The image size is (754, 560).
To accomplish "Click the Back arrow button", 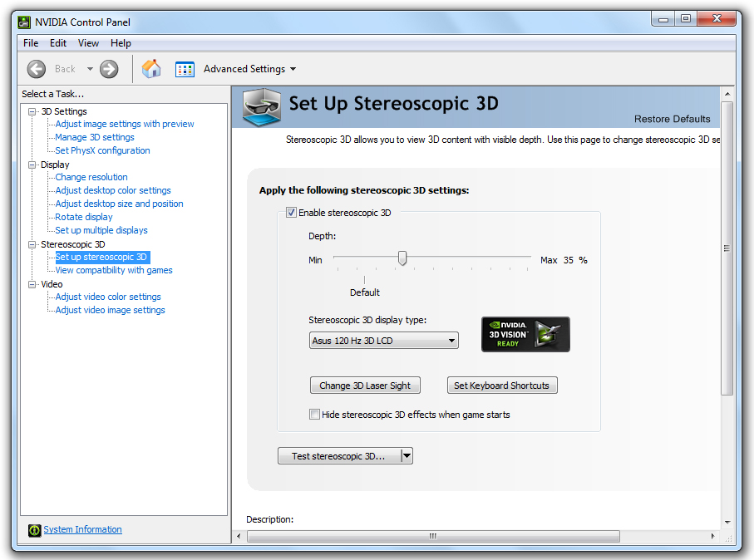I will pyautogui.click(x=37, y=69).
